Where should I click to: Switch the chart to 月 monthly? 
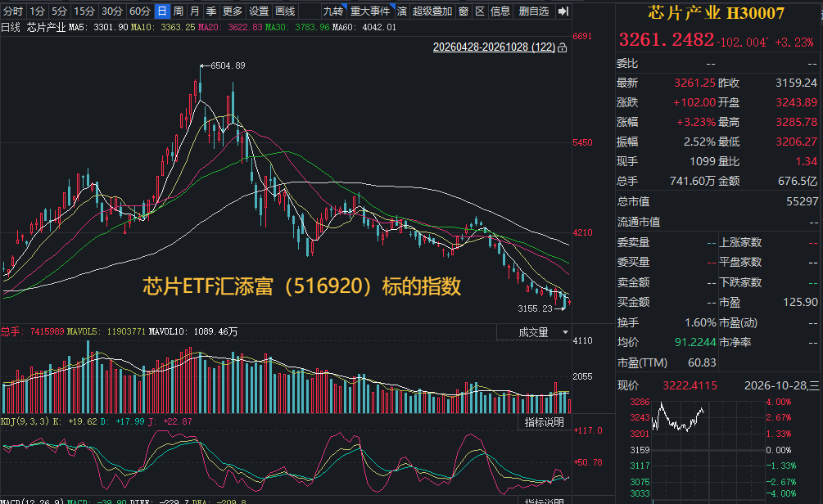[195, 11]
